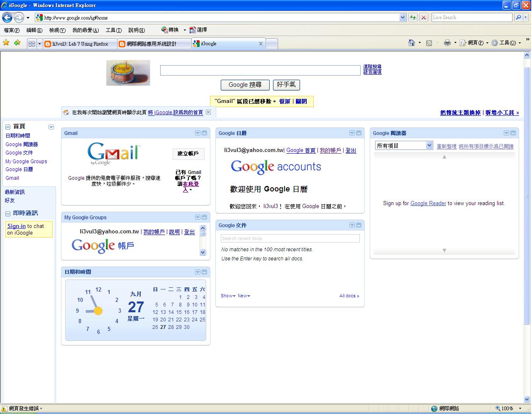This screenshot has width=532, height=414.
Task: Click the 好手氣 button
Action: tap(286, 85)
